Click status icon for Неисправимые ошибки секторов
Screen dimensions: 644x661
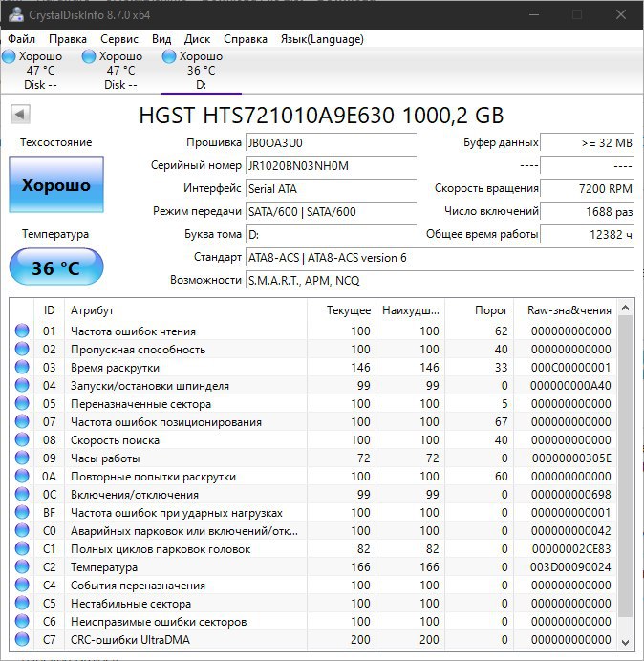pos(22,621)
